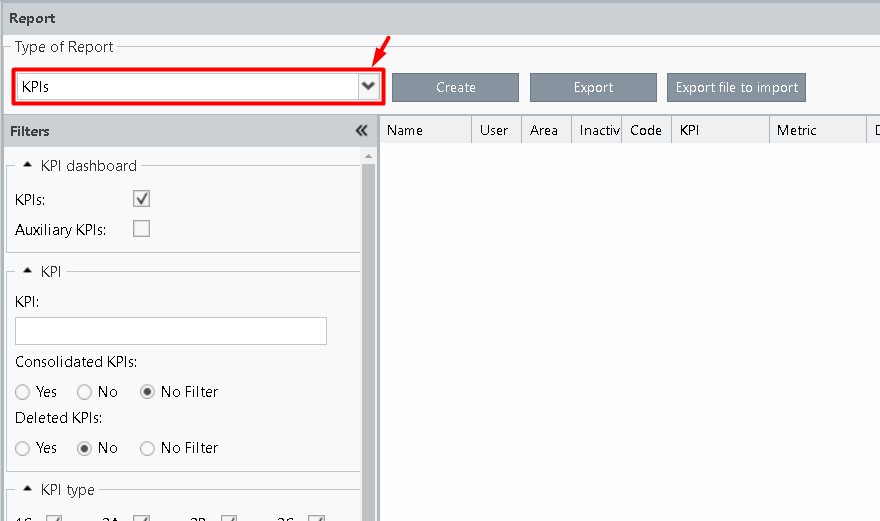Collapse the KPI dashboard section
This screenshot has height=521, width=880.
pos(27,165)
